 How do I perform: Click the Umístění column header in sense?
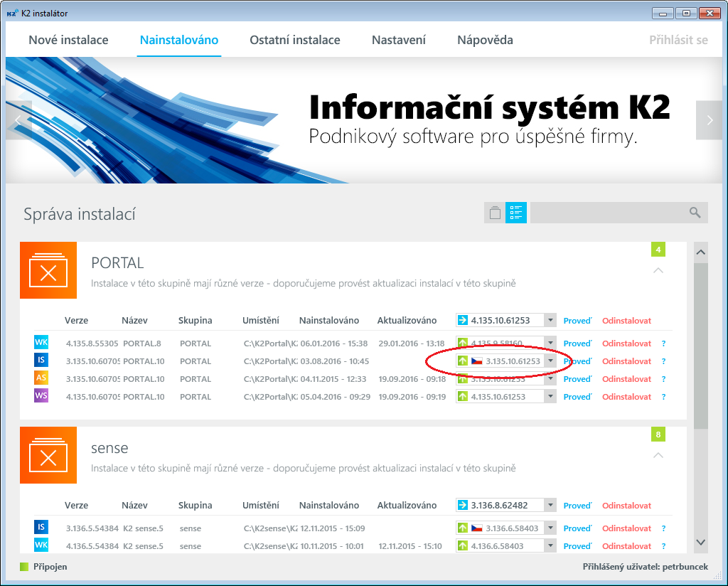pyautogui.click(x=260, y=505)
